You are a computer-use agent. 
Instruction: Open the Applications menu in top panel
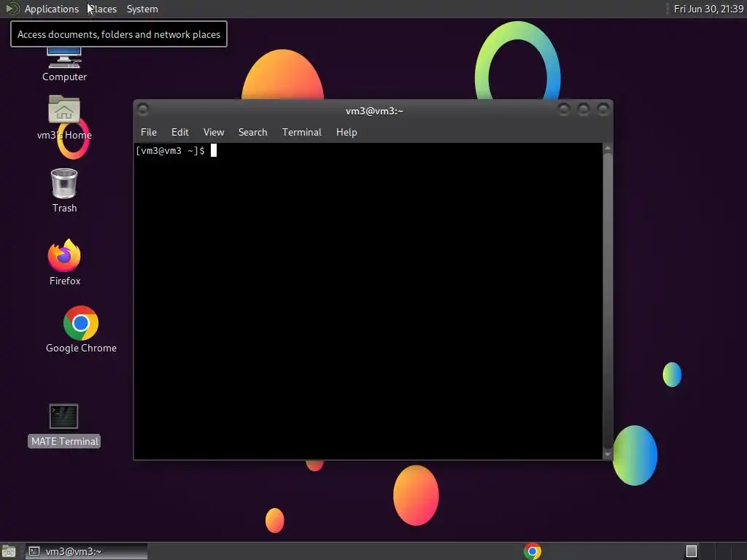(52, 9)
